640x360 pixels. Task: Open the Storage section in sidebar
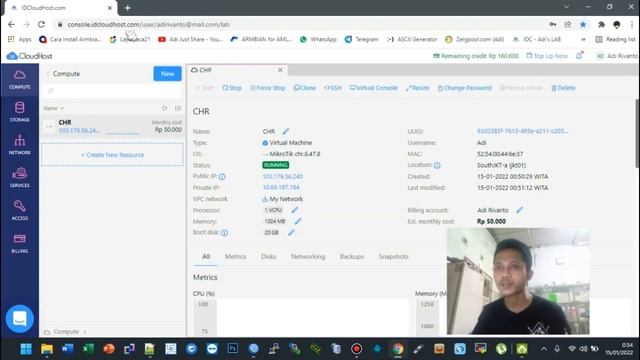20,112
